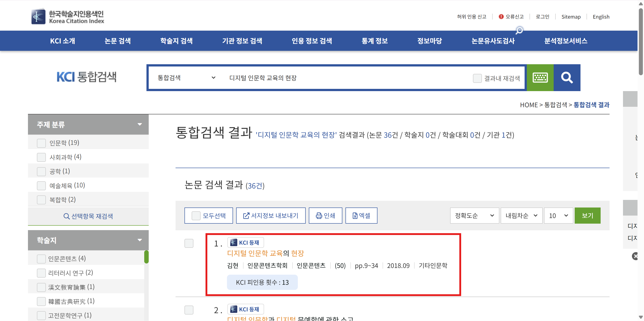Open the 통계 정보 menu

pos(374,41)
